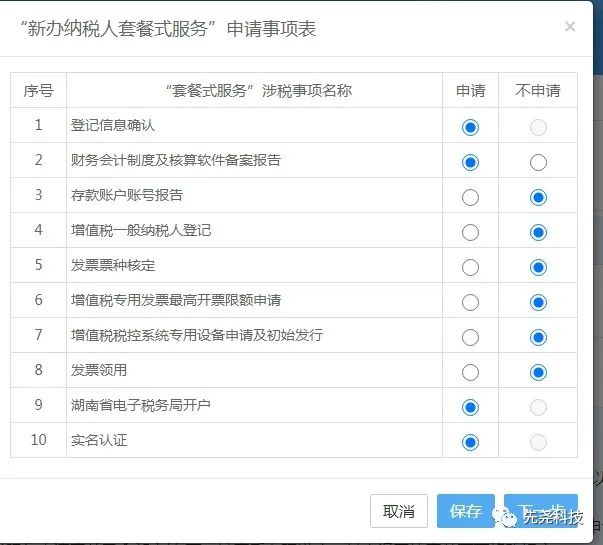
Task: Click the 不申请 column header
Action: coord(538,91)
